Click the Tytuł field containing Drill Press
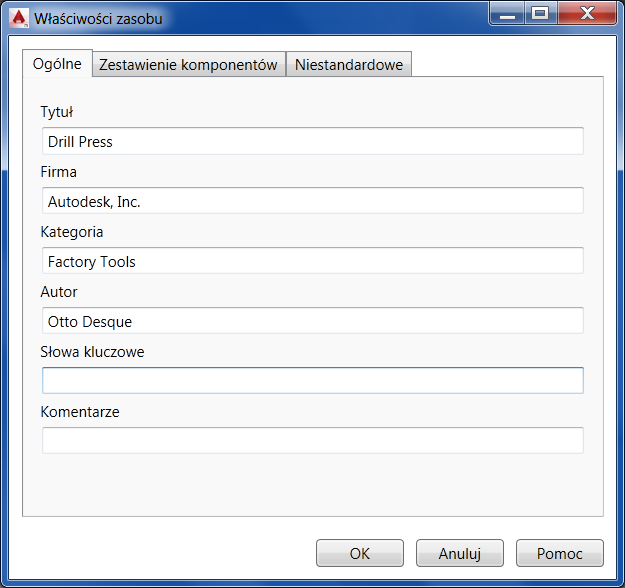Screen dimensions: 625x588 (312, 141)
